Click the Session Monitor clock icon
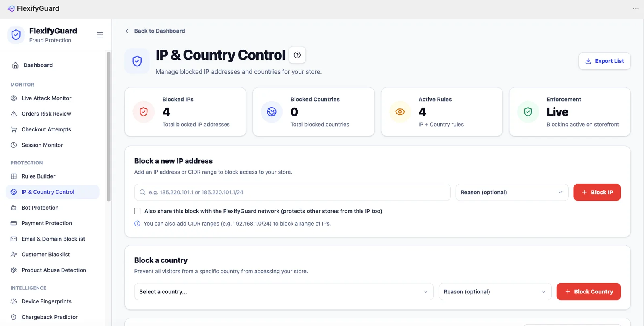The width and height of the screenshot is (644, 326). [14, 145]
